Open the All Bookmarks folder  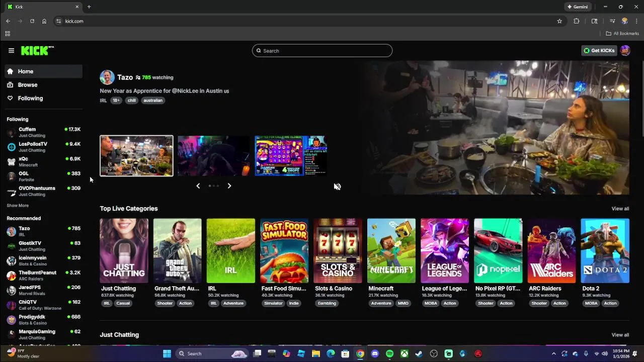(x=622, y=34)
